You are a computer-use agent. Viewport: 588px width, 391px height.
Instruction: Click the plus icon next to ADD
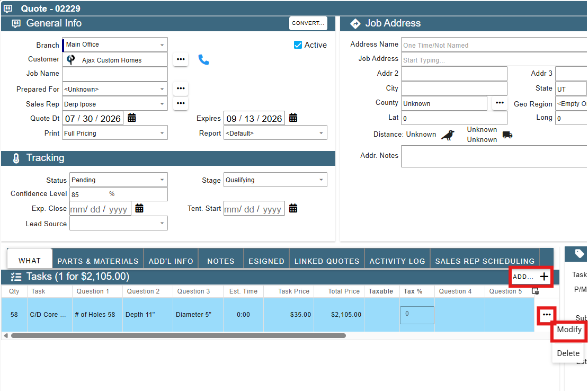coord(544,277)
